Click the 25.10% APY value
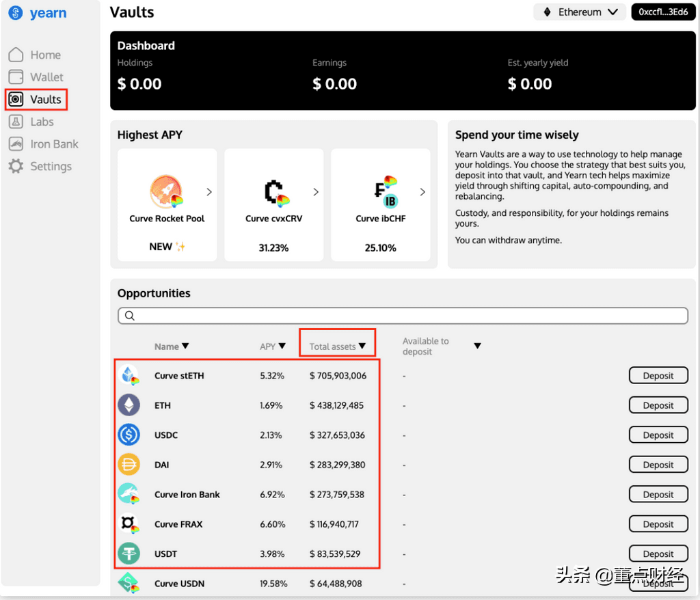The width and height of the screenshot is (700, 600). coord(380,248)
